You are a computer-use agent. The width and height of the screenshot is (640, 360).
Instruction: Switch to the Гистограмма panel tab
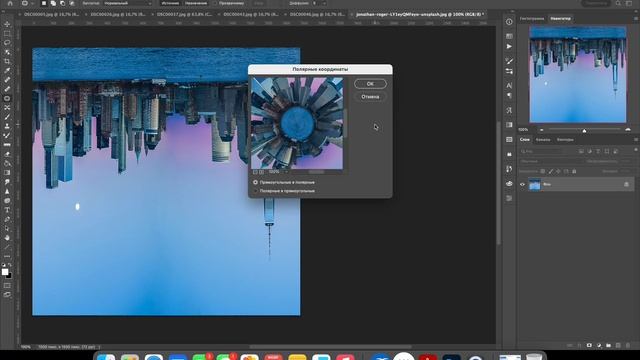coord(532,19)
